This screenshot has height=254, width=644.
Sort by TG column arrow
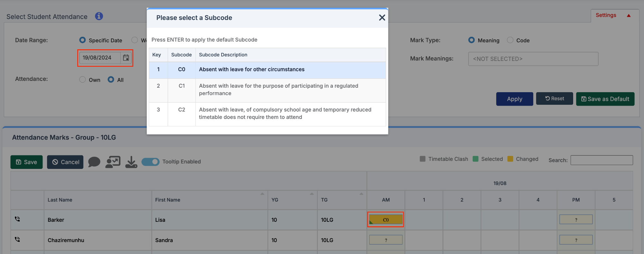(361, 194)
